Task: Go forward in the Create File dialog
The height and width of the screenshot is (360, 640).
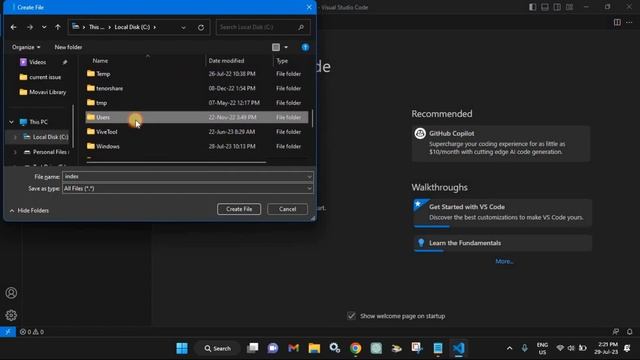Action: 30,27
